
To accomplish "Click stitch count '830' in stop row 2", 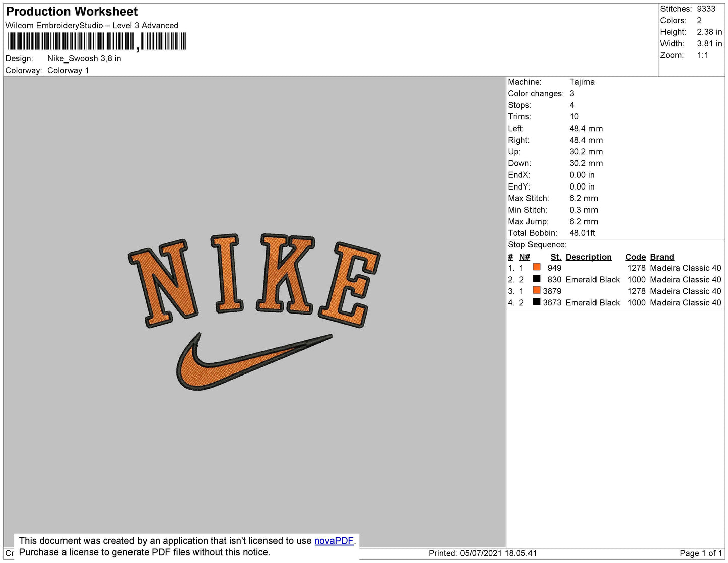I will coord(554,279).
